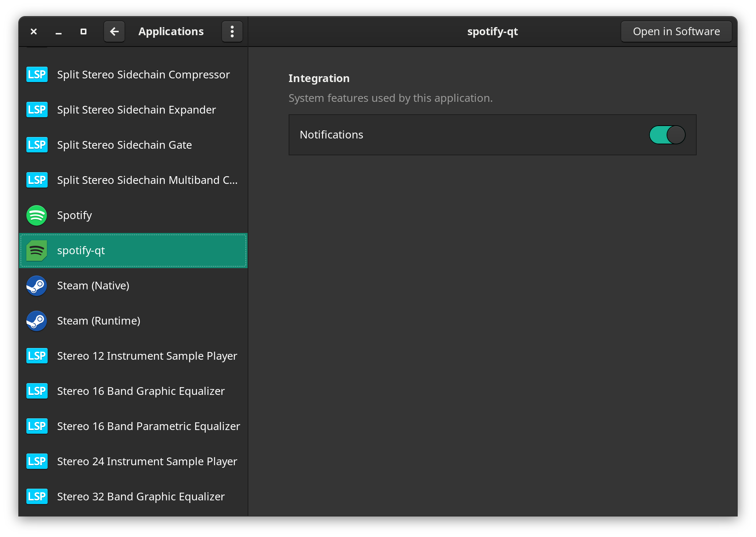Click the spotify-qt title in the header
The image size is (756, 537).
coord(492,32)
